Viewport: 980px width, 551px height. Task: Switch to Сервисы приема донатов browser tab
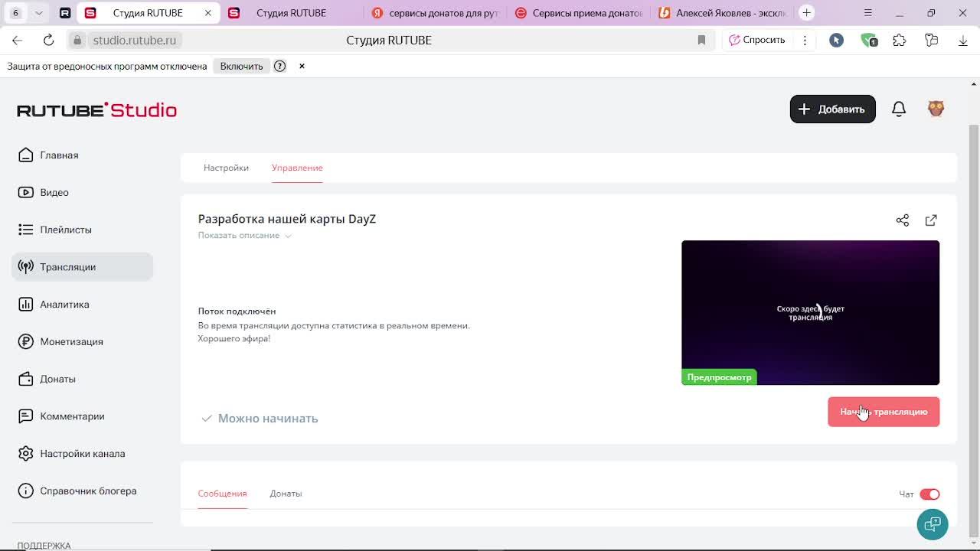pyautogui.click(x=579, y=13)
